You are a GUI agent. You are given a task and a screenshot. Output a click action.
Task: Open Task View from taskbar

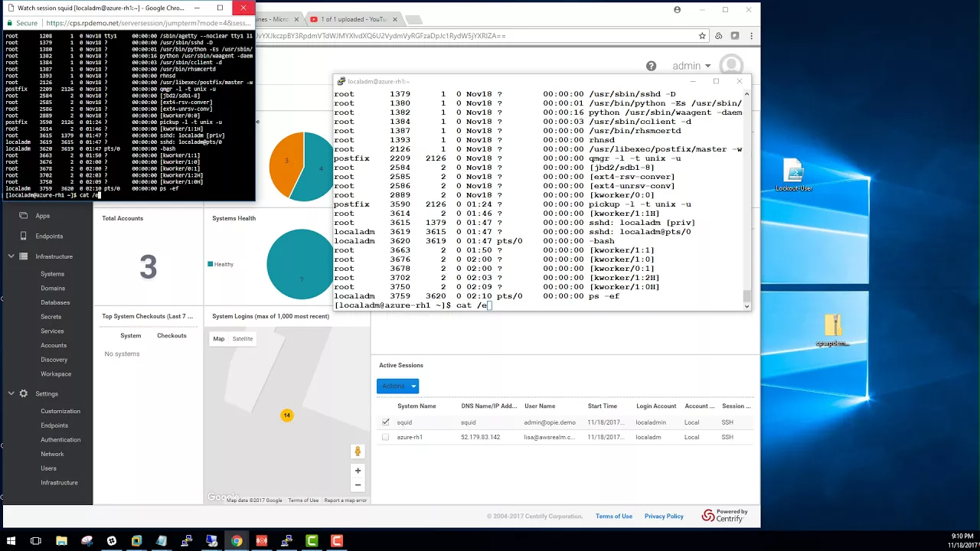tap(36, 541)
